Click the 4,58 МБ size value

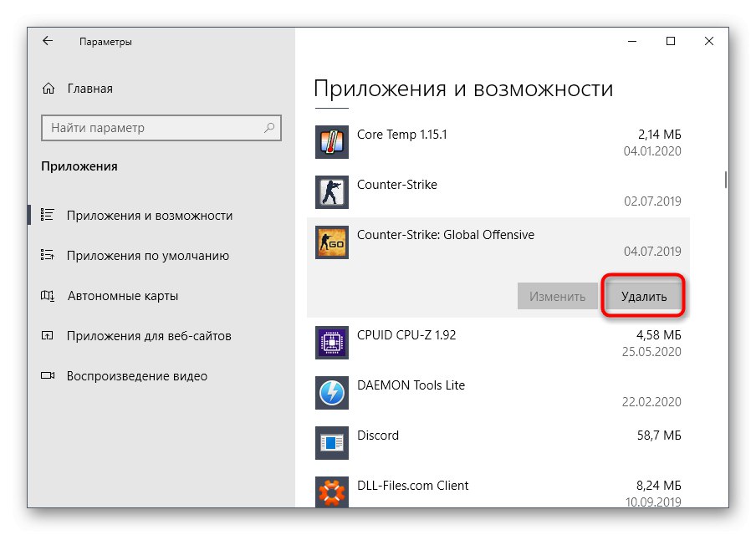click(659, 335)
